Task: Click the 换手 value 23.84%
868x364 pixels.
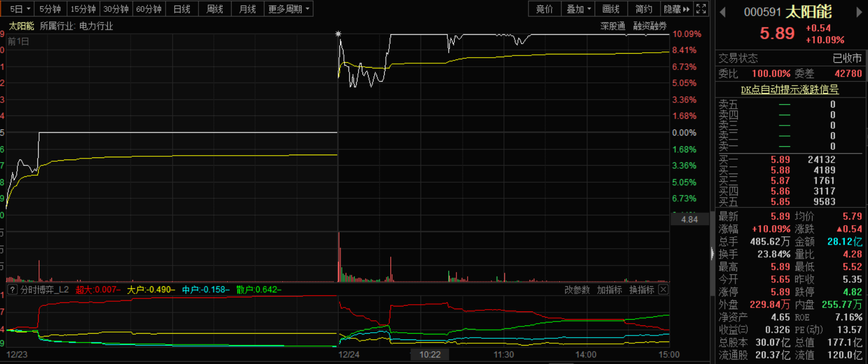Action: click(773, 255)
